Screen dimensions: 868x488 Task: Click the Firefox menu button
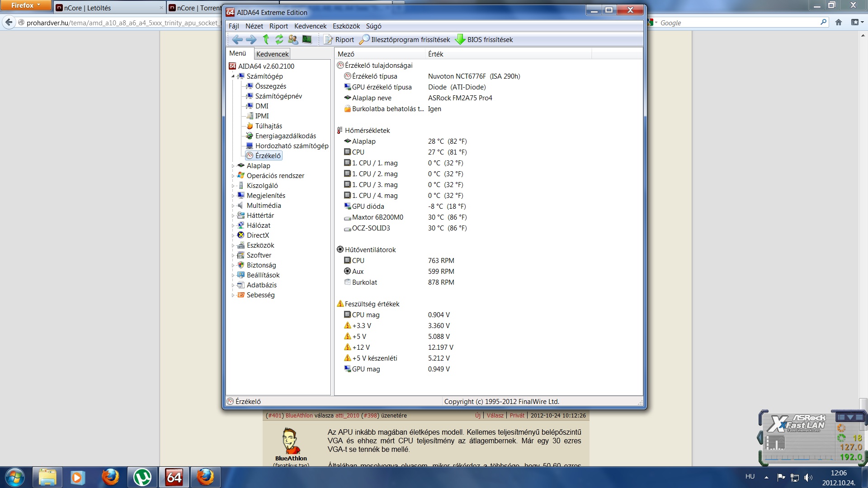pos(25,5)
